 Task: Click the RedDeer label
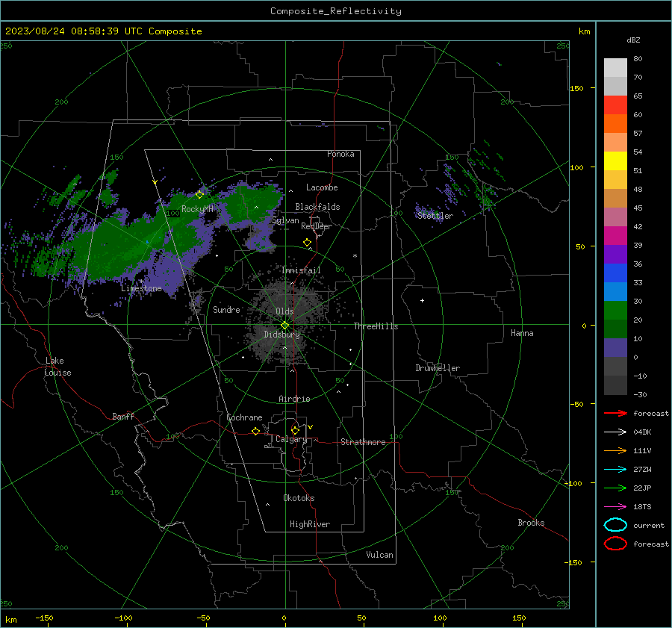317,226
